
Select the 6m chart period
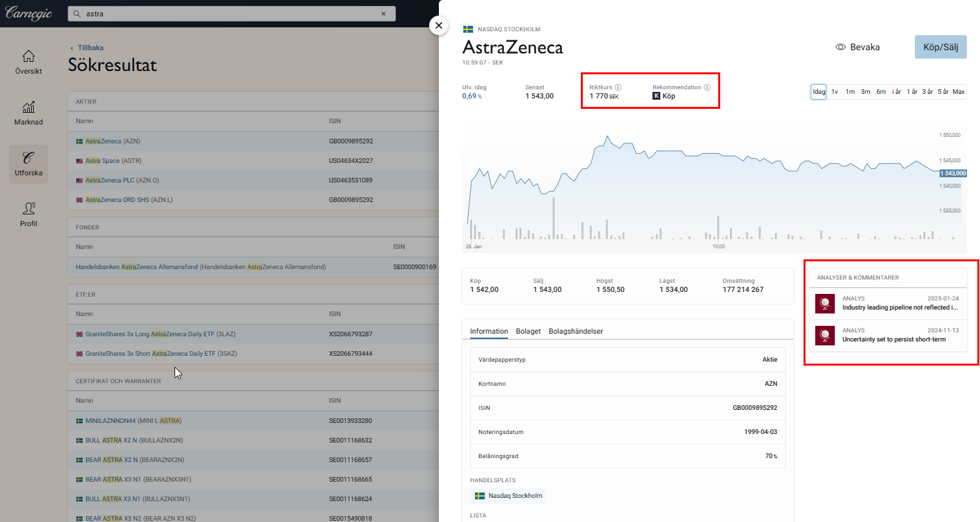point(881,92)
